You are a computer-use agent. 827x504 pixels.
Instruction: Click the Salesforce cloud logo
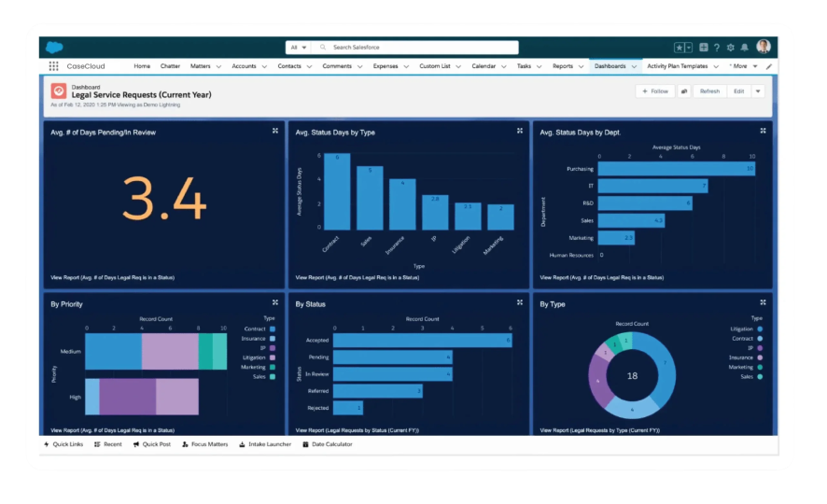54,47
